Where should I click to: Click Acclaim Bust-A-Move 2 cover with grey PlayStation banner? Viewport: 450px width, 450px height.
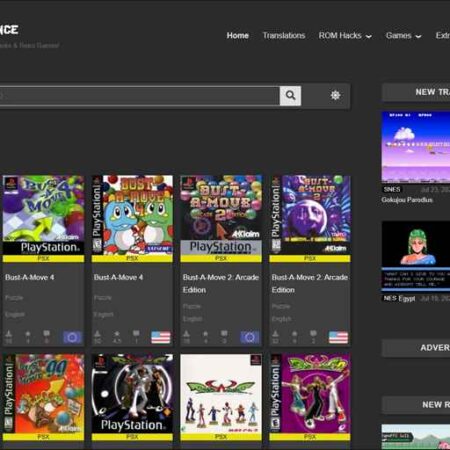pyautogui.click(x=221, y=215)
